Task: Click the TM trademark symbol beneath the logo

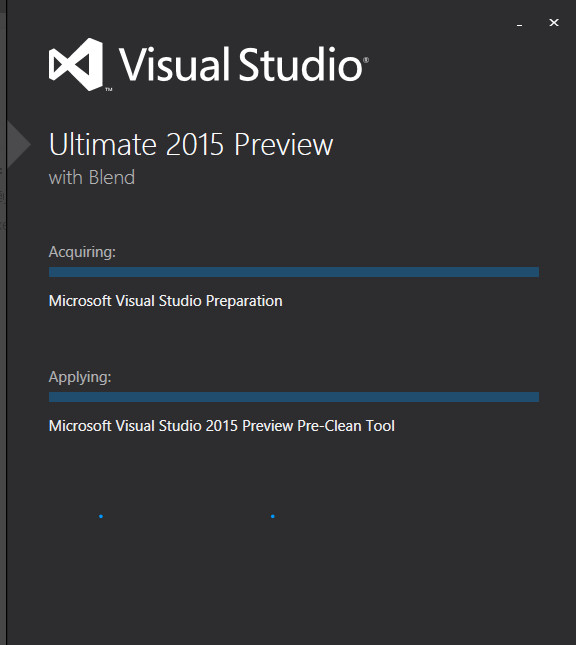Action: coord(108,89)
